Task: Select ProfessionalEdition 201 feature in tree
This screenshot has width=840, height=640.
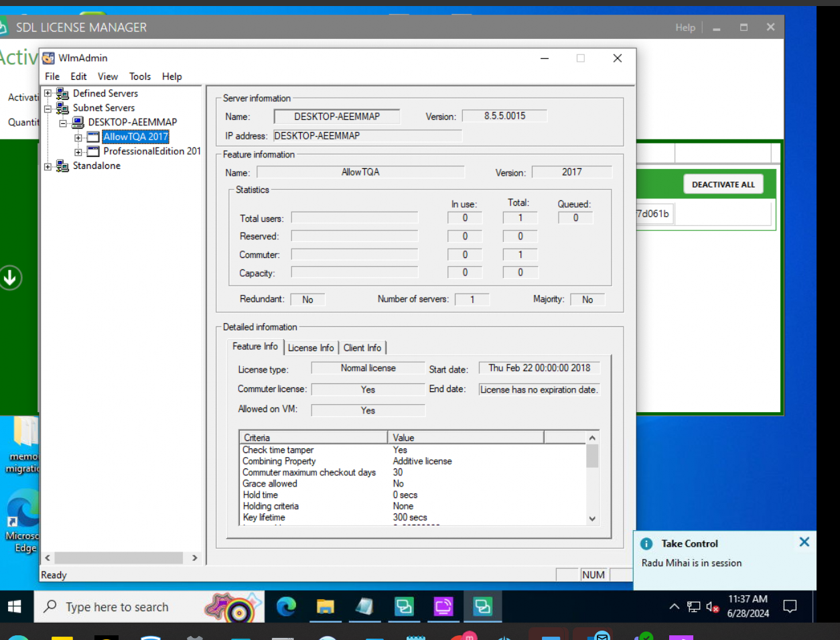Action: [152, 151]
